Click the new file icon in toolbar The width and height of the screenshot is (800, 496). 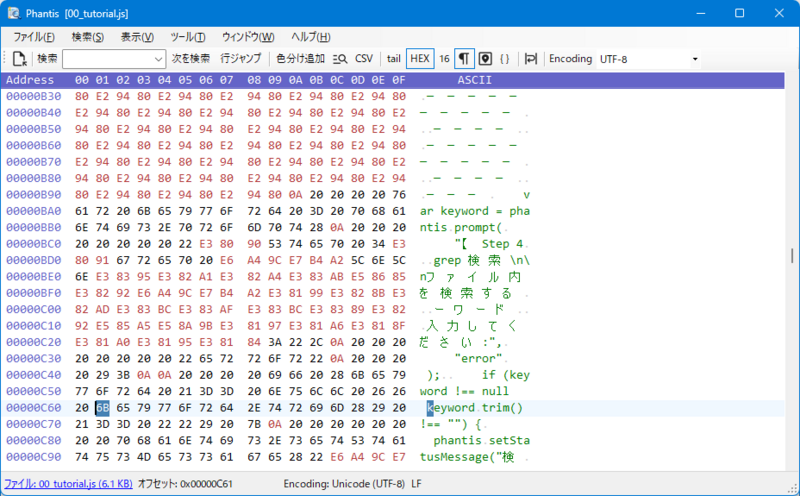(20, 59)
